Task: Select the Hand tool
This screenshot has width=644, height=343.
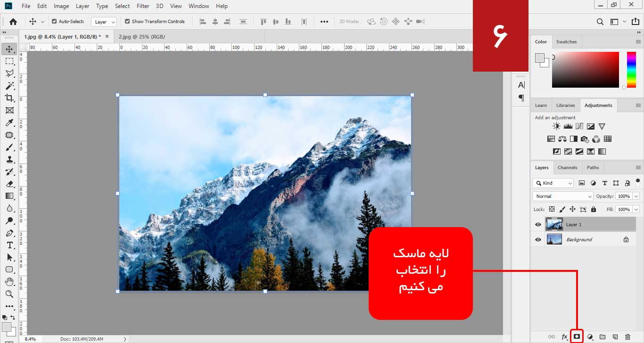Action: tap(9, 282)
